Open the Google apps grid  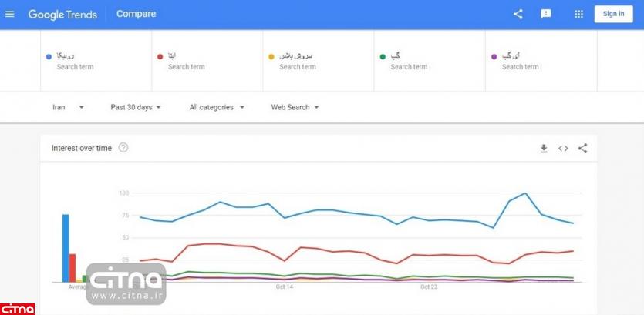click(579, 14)
